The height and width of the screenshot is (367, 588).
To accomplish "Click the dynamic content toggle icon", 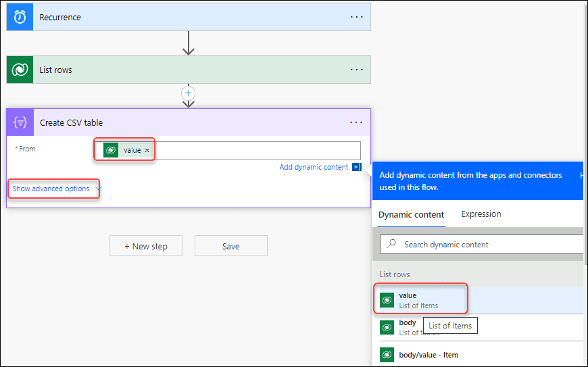I will click(357, 167).
